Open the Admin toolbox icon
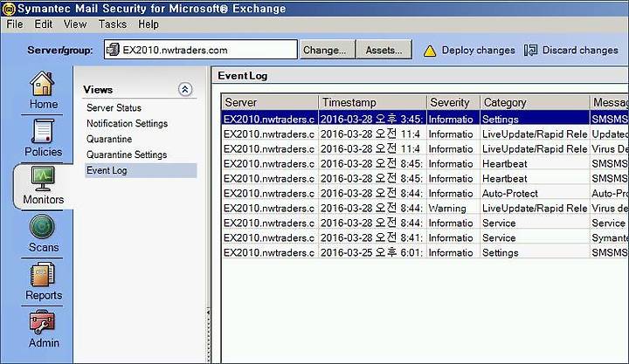Image resolution: width=629 pixels, height=364 pixels. click(x=42, y=322)
